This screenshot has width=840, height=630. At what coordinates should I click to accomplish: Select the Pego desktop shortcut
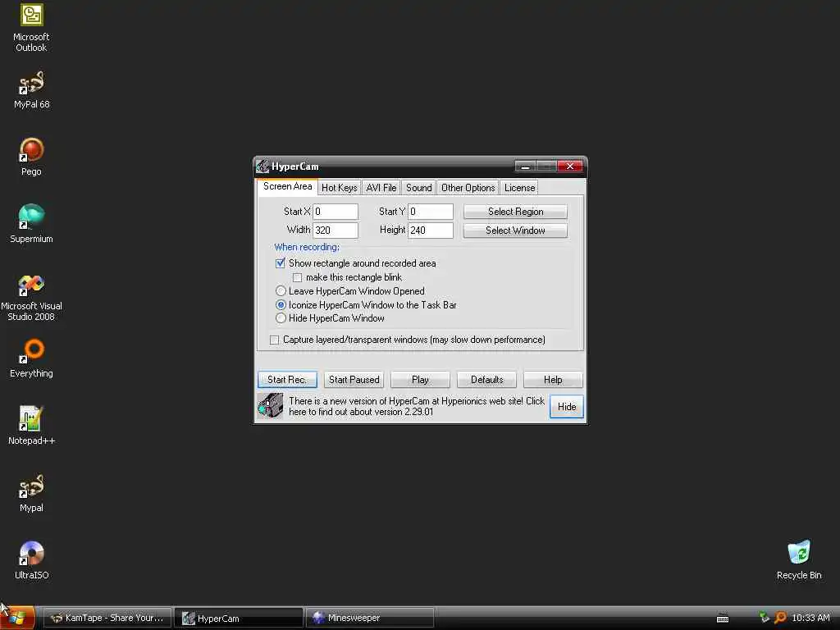click(x=31, y=157)
